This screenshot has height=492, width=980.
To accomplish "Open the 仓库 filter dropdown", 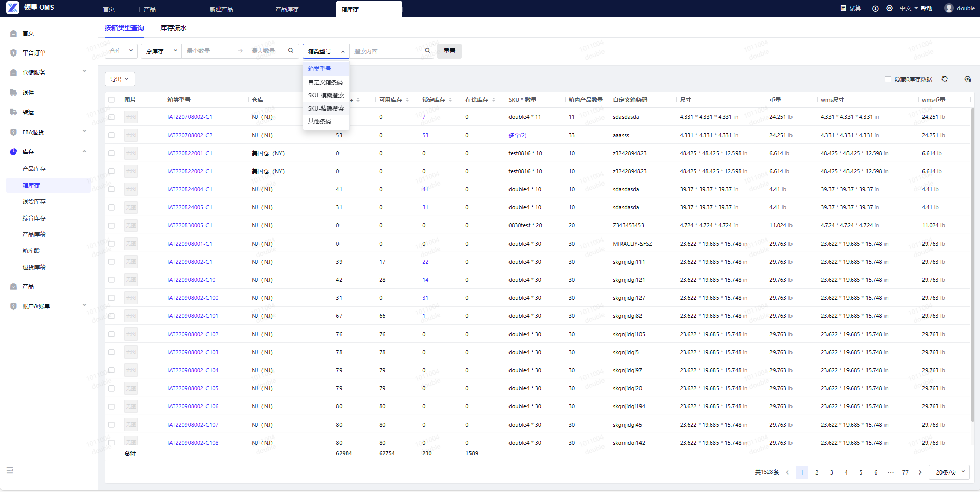I will click(x=121, y=51).
